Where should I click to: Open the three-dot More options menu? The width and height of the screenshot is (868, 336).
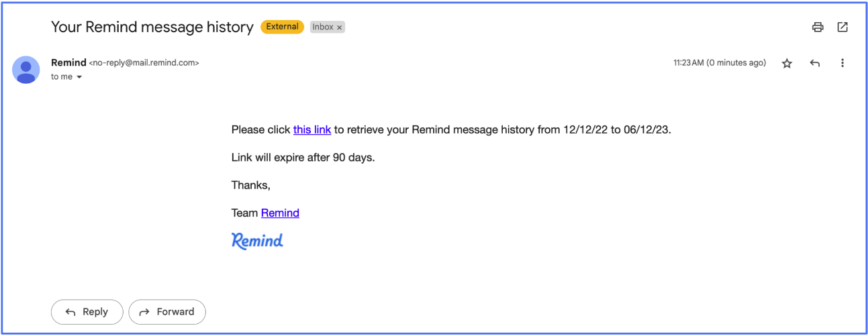pos(842,63)
